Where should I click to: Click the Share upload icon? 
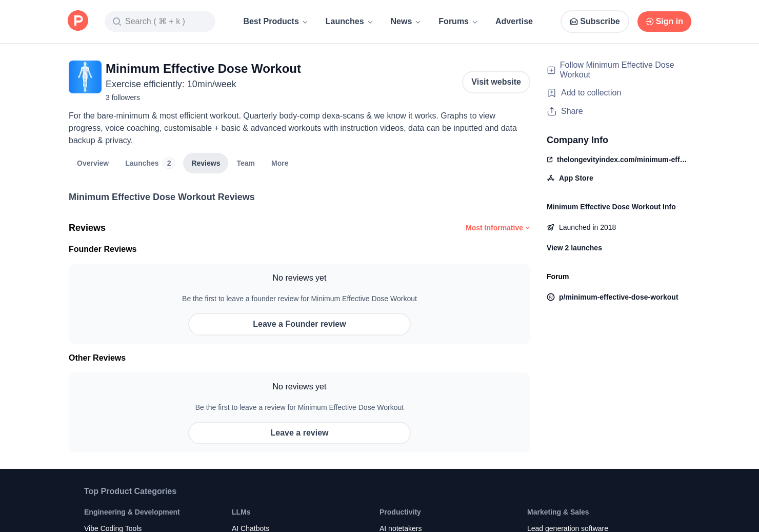click(x=552, y=111)
